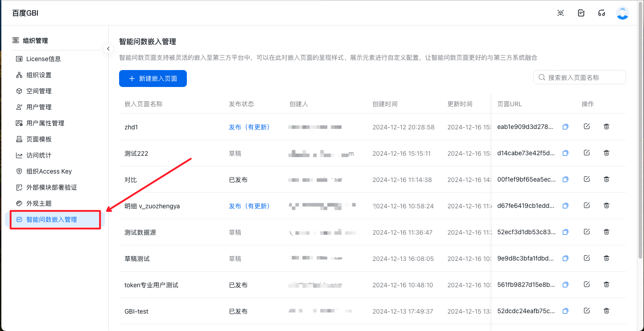Viewport: 644px width, 331px height.
Task: Open the document icon in top header
Action: point(581,13)
